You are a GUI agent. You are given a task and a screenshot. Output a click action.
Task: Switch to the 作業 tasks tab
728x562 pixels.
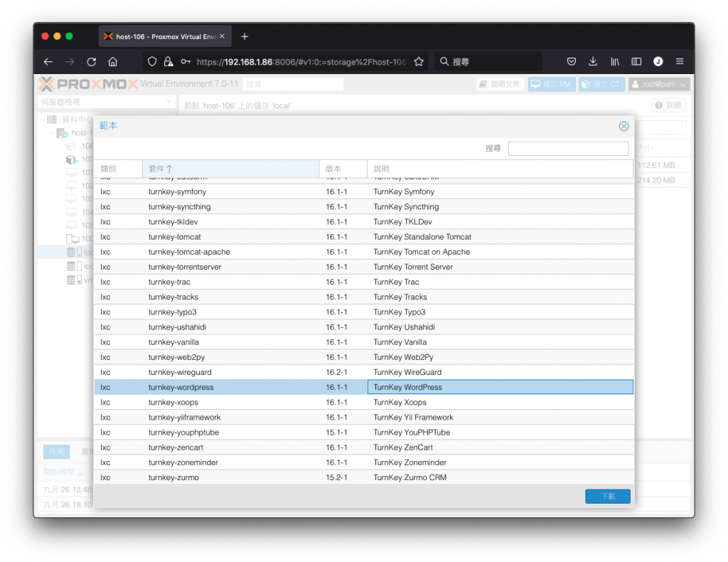point(57,452)
